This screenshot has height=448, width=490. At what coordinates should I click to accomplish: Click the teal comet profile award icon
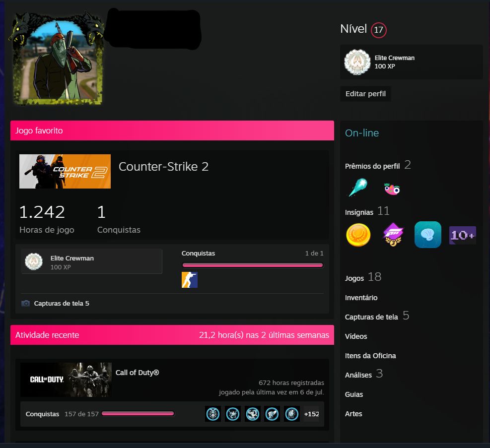pyautogui.click(x=358, y=188)
